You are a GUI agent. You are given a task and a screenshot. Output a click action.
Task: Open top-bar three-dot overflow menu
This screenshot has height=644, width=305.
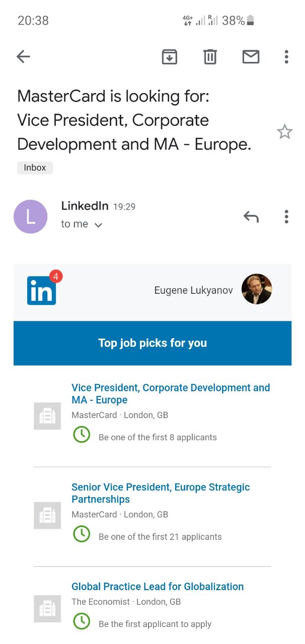[x=286, y=57]
